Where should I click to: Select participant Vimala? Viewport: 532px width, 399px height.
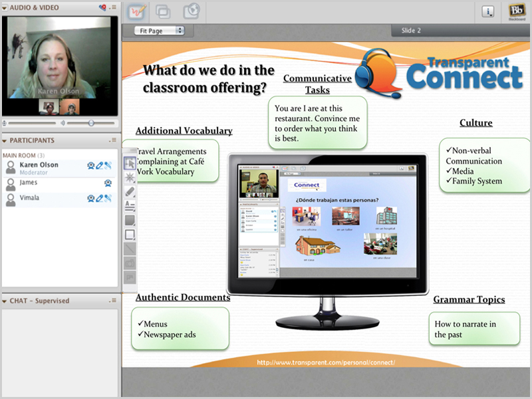(x=60, y=200)
